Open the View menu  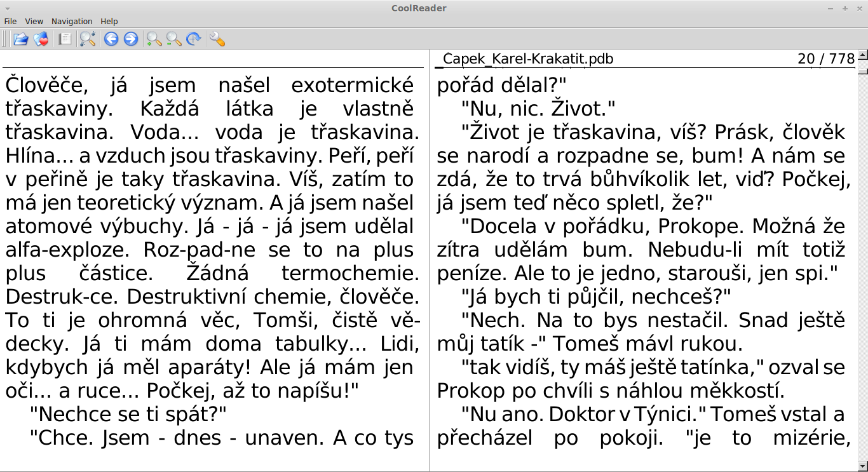pos(34,22)
